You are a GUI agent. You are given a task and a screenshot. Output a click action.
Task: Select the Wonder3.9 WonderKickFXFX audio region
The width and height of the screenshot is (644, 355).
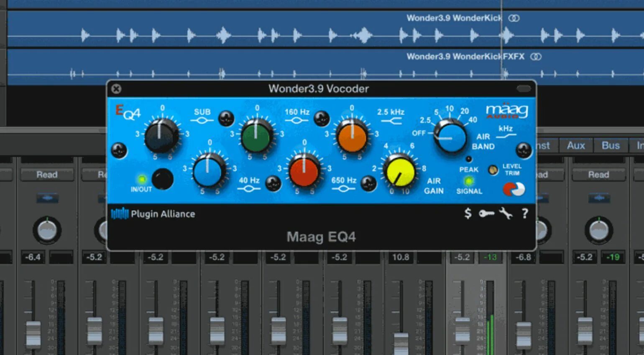coord(325,67)
